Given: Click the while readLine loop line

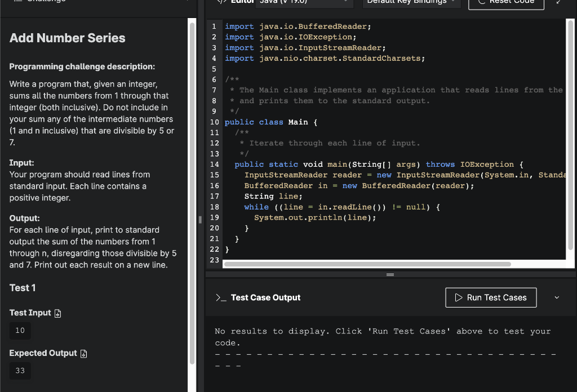Looking at the screenshot, I should click(x=342, y=207).
